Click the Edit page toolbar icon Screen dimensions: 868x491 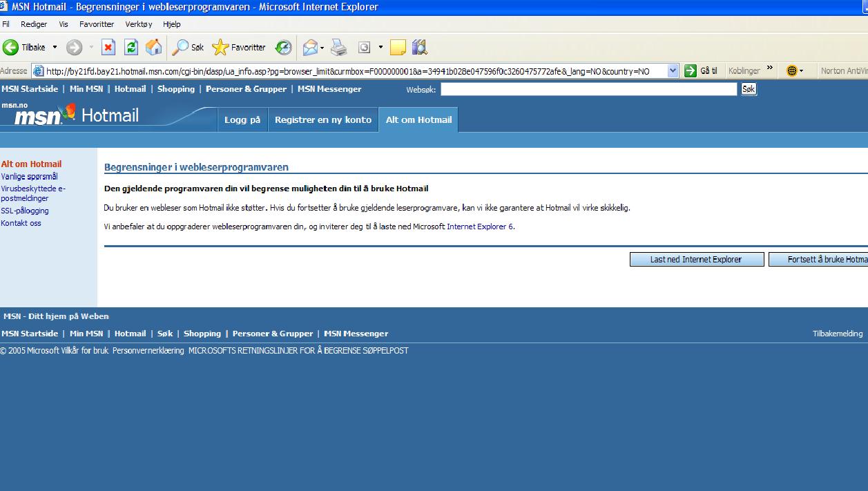click(364, 48)
